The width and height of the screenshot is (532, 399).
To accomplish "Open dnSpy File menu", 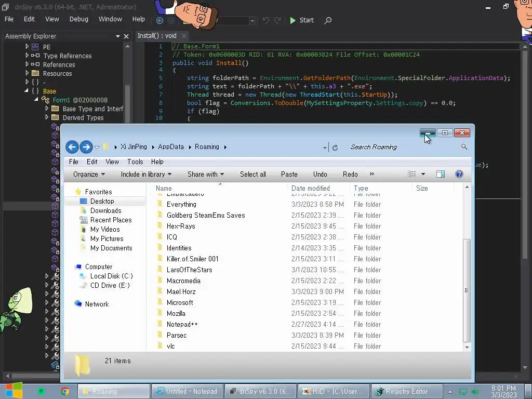I will pos(9,19).
